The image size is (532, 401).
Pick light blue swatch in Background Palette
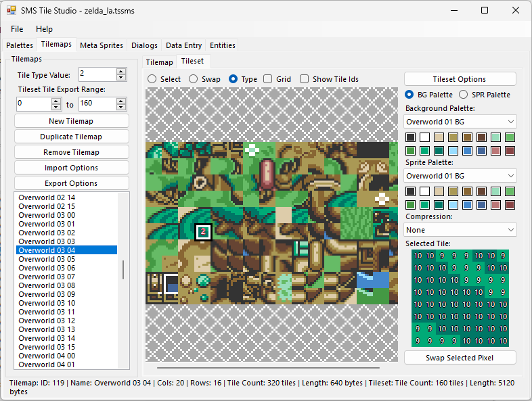click(453, 151)
